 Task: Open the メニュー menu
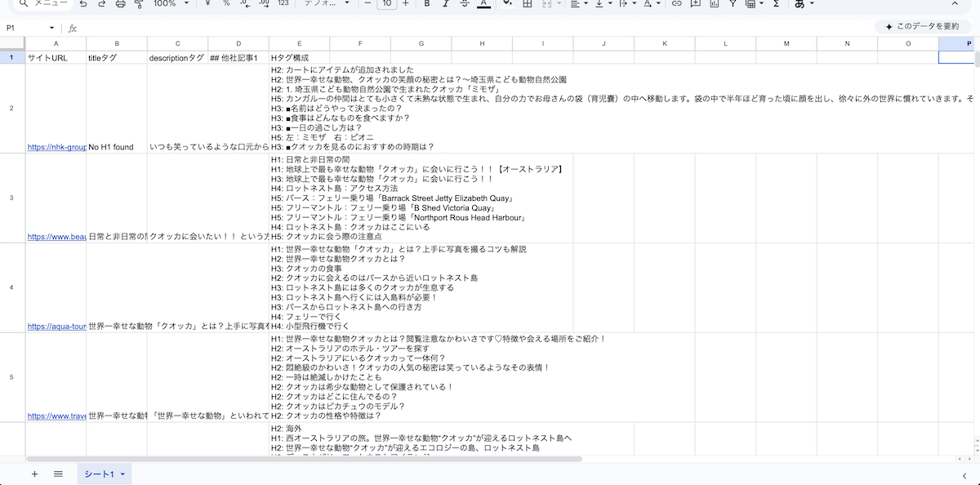[50, 5]
